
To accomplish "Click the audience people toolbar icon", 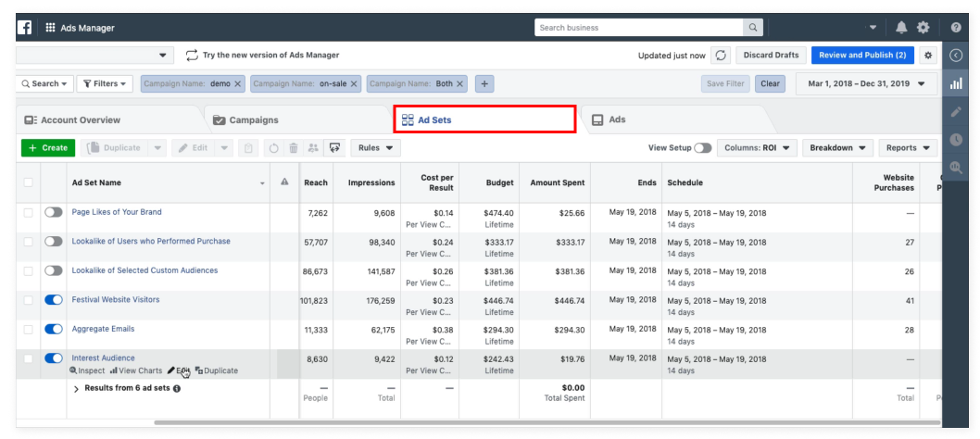I will (x=314, y=148).
